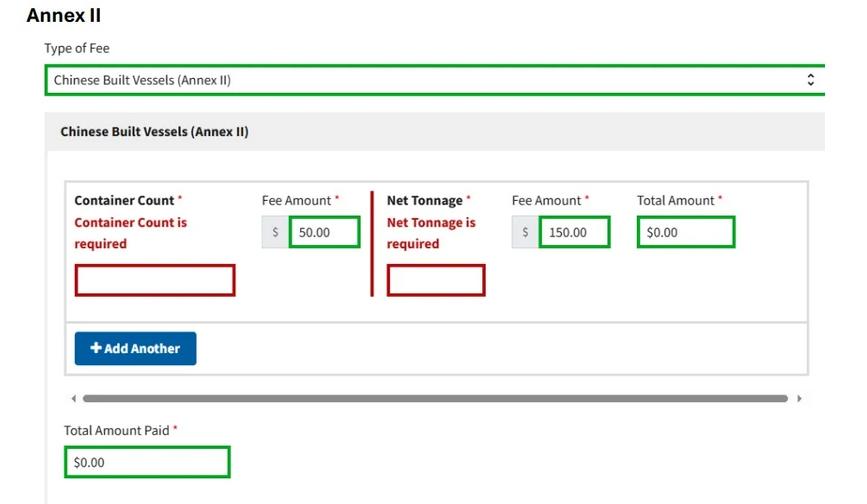Click the Total Amount field in the row
The width and height of the screenshot is (867, 504).
click(686, 233)
